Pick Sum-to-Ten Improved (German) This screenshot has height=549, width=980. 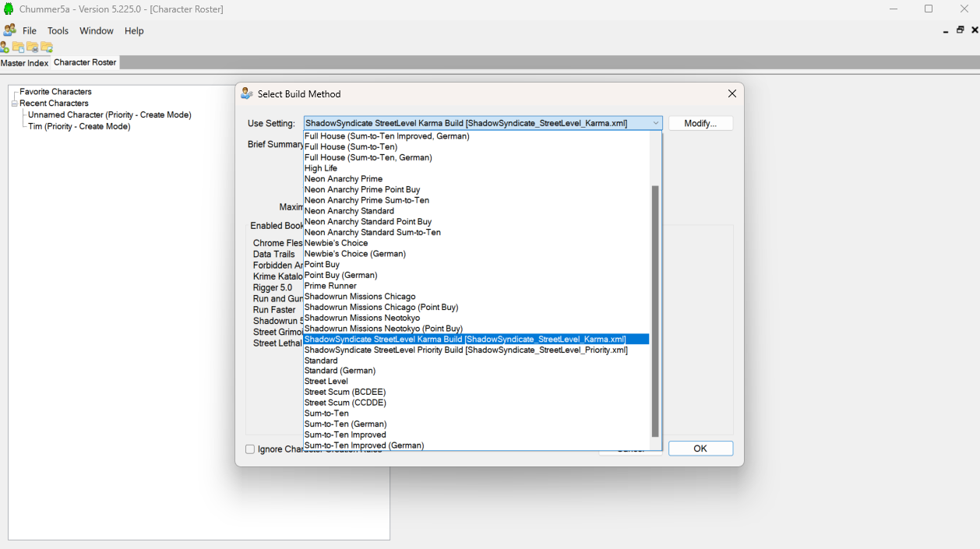(x=476, y=445)
